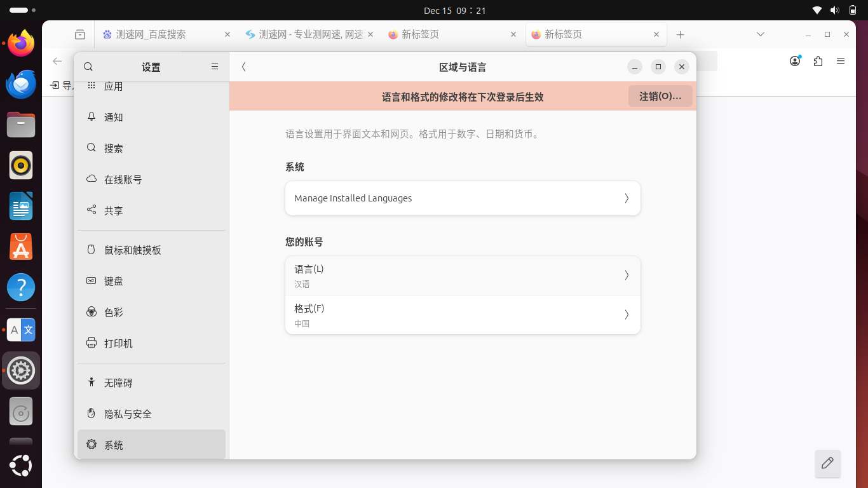This screenshot has height=488, width=868.
Task: Launch Rhythmbox from the dock
Action: [21, 165]
